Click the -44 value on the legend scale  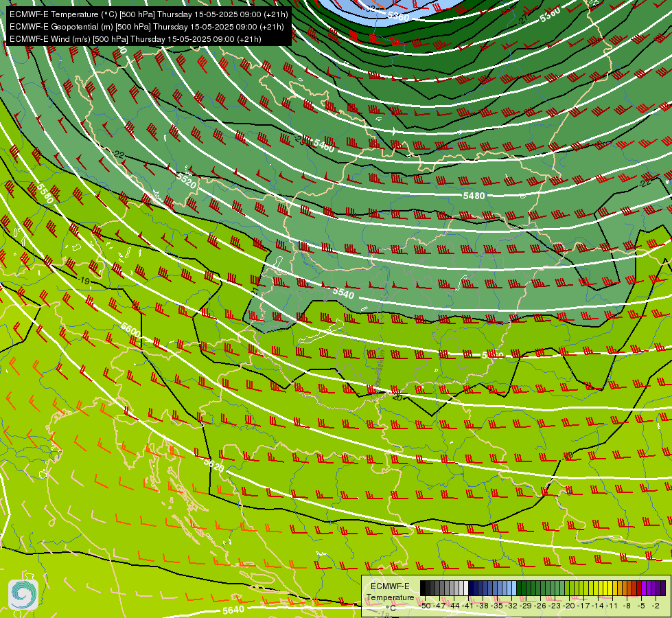tap(454, 606)
